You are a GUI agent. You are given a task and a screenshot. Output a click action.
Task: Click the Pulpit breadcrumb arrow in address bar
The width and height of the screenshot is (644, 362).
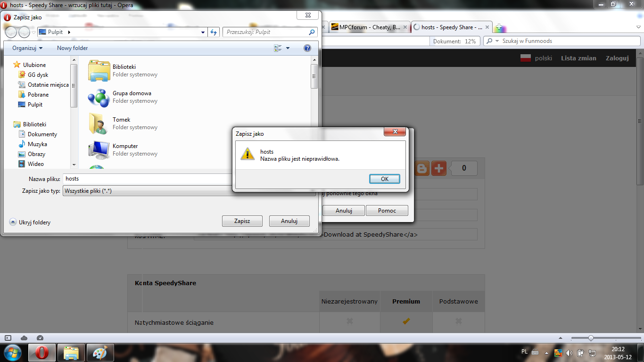point(69,32)
